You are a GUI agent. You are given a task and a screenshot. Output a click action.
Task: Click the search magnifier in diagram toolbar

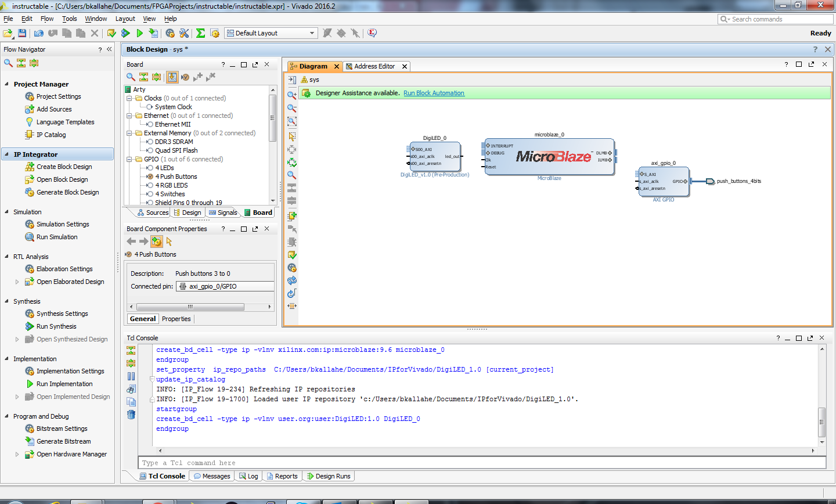tap(292, 175)
